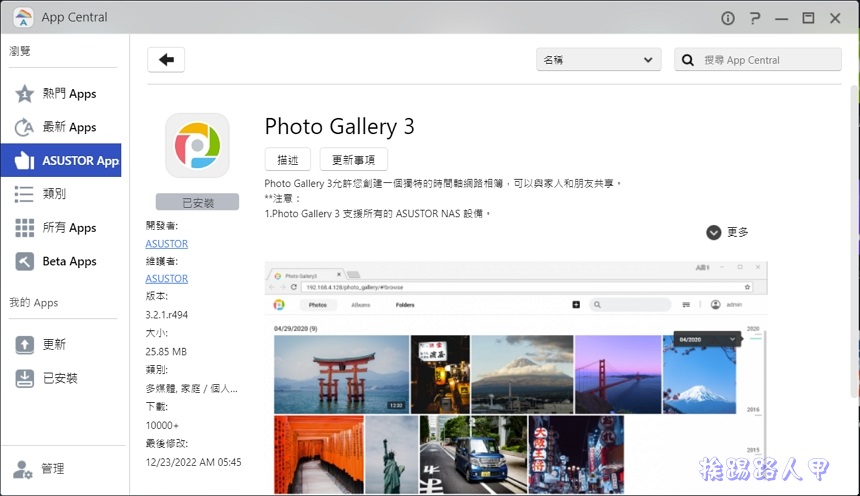Click the Photo Gallery 3 app icon
Viewport: 860px width, 496px height.
tap(197, 145)
